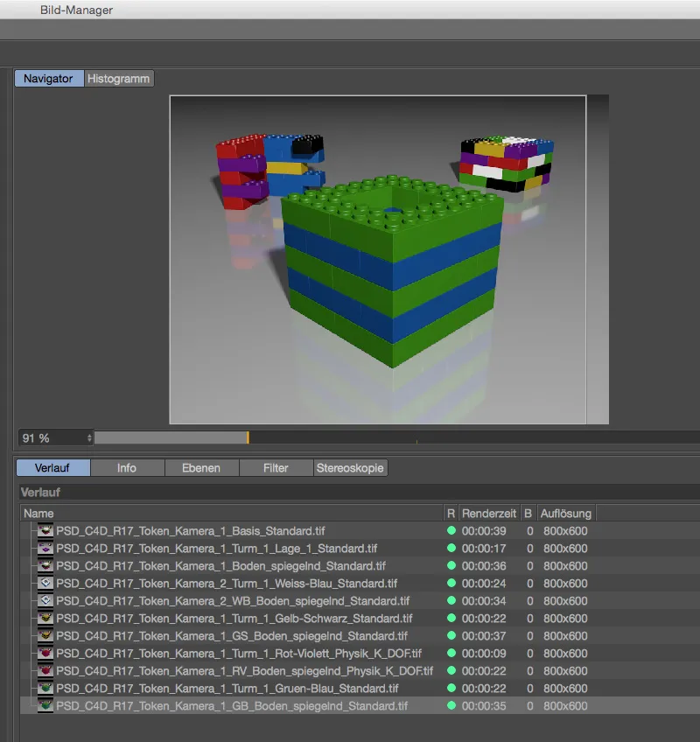700x742 pixels.
Task: Toggle green R dot of Weiss-Blau row
Action: coord(451,583)
